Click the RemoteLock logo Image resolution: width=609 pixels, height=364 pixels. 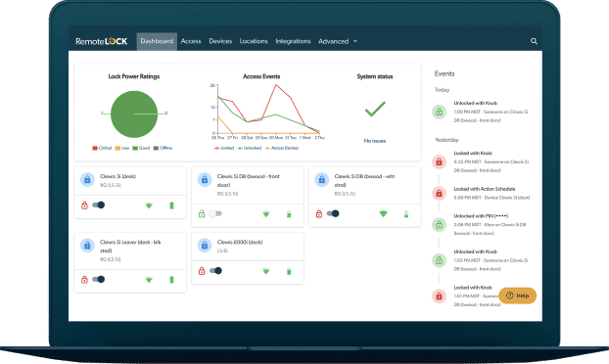pos(102,41)
